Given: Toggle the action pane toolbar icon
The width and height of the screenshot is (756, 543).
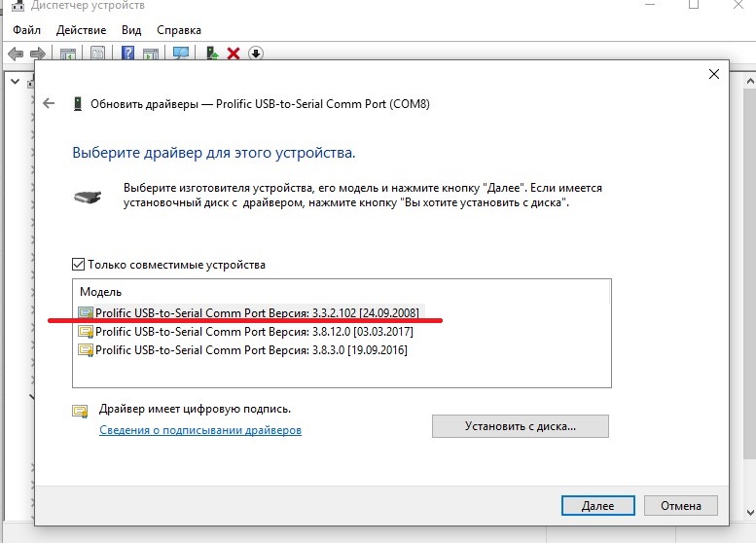Looking at the screenshot, I should pos(151,54).
